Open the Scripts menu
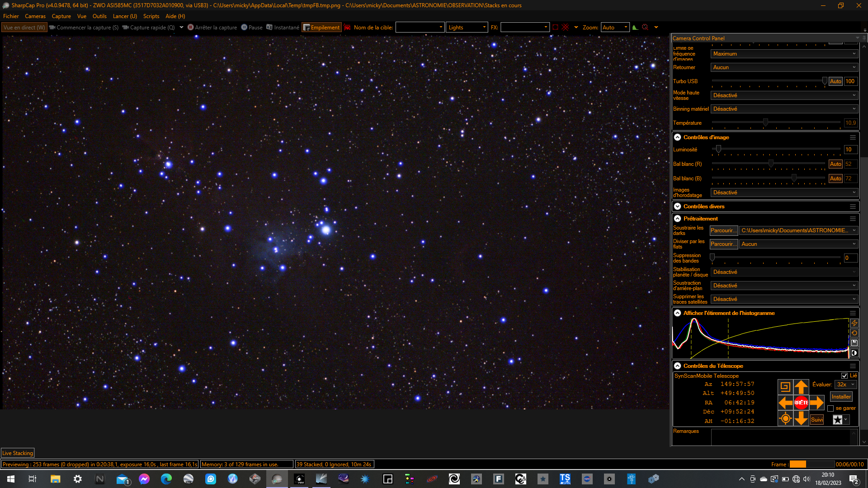 [151, 16]
